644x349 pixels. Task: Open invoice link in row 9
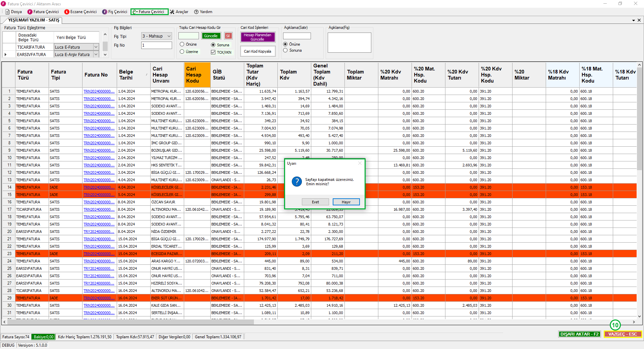pyautogui.click(x=99, y=150)
